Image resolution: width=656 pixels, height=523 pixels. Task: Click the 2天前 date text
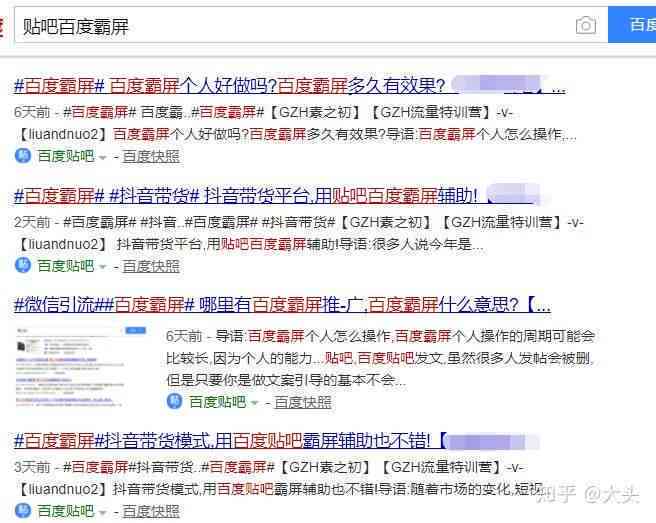[x=32, y=222]
